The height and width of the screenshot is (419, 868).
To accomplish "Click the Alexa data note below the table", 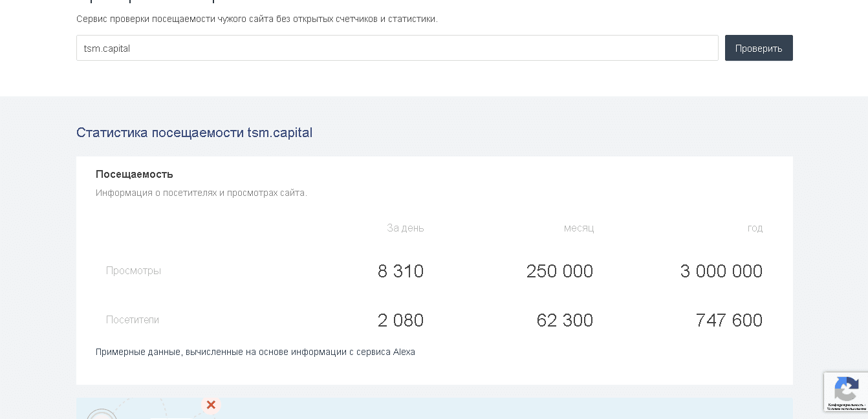I will [255, 352].
